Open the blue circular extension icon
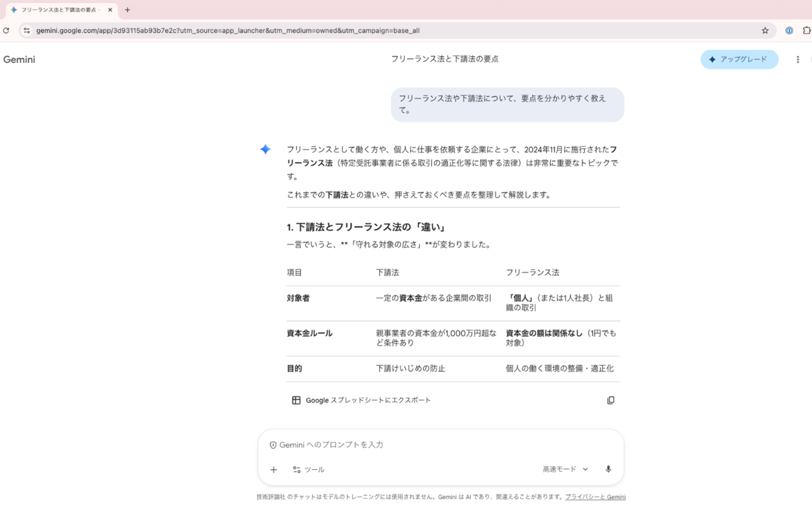The height and width of the screenshot is (508, 812). [789, 30]
